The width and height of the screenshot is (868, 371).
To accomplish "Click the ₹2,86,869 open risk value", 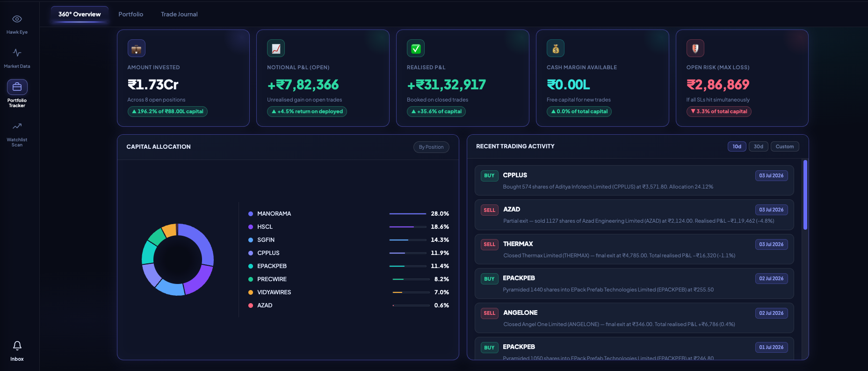I will click(x=718, y=85).
